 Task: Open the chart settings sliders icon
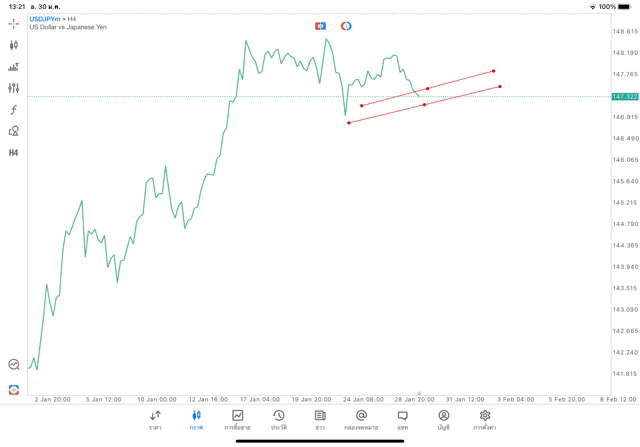[13, 88]
